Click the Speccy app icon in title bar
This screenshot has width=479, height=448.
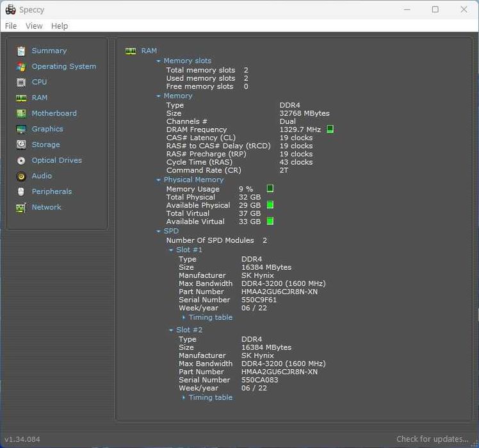tap(10, 10)
